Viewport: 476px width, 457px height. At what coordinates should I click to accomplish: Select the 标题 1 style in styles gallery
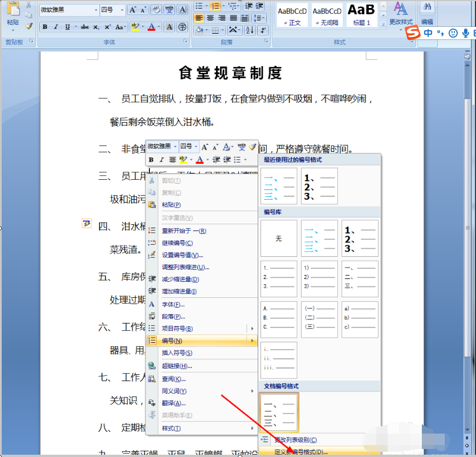(x=361, y=15)
